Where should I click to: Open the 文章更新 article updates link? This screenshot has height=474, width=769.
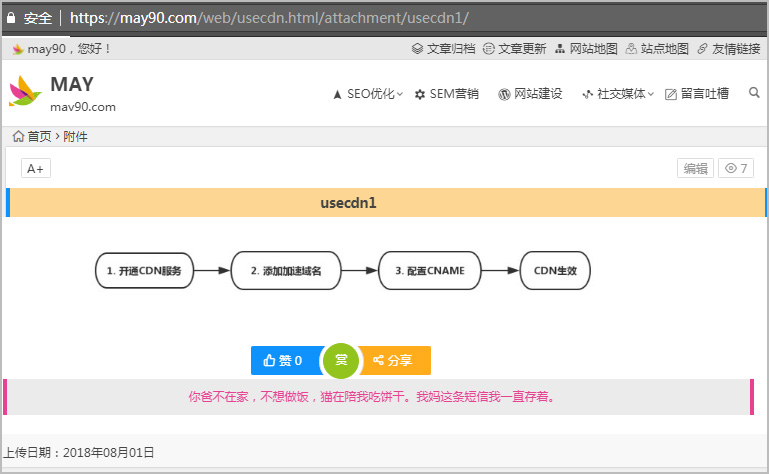(514, 48)
